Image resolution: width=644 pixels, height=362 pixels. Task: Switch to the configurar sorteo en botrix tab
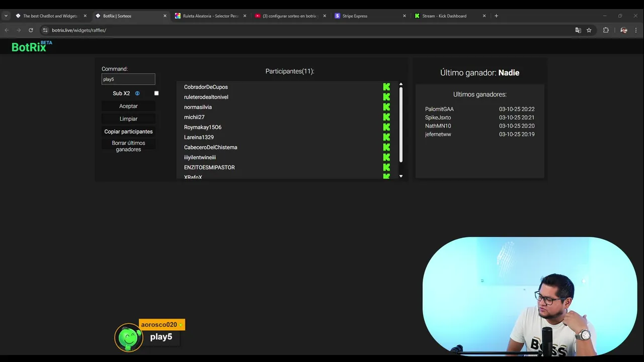coord(290,16)
